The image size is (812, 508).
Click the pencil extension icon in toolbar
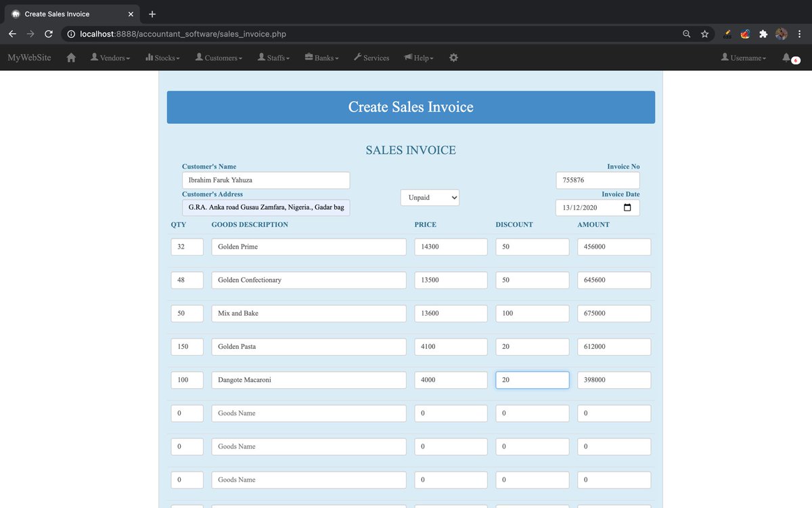pos(727,34)
